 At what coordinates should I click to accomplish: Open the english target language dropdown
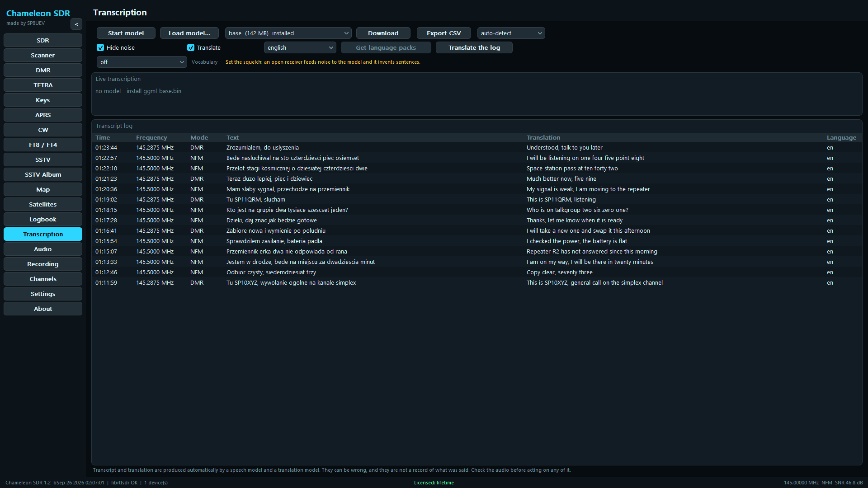pyautogui.click(x=300, y=47)
